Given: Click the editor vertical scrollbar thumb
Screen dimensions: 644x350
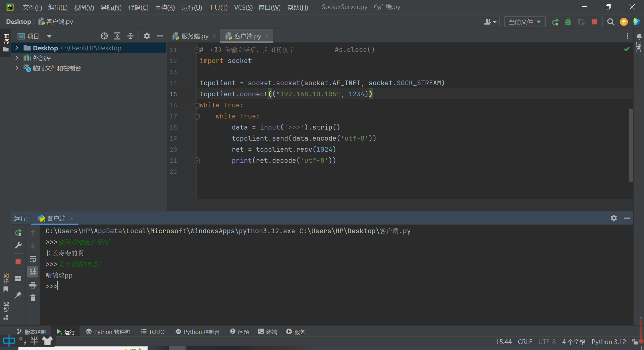Looking at the screenshot, I should tap(631, 145).
